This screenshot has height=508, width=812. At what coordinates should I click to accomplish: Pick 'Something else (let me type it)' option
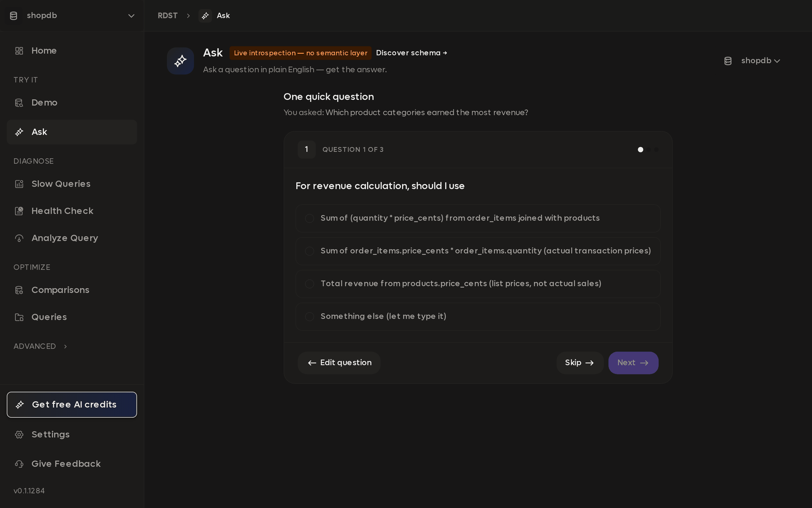tap(478, 316)
